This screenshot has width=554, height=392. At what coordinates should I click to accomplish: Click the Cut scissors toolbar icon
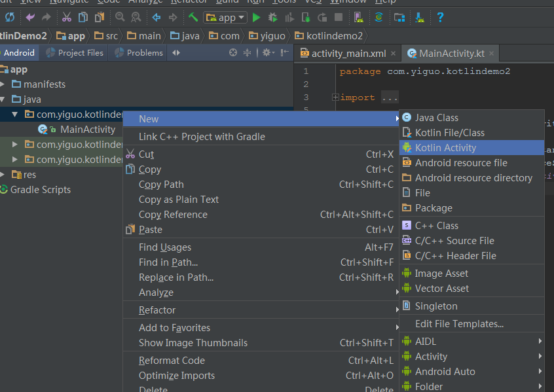pos(66,17)
